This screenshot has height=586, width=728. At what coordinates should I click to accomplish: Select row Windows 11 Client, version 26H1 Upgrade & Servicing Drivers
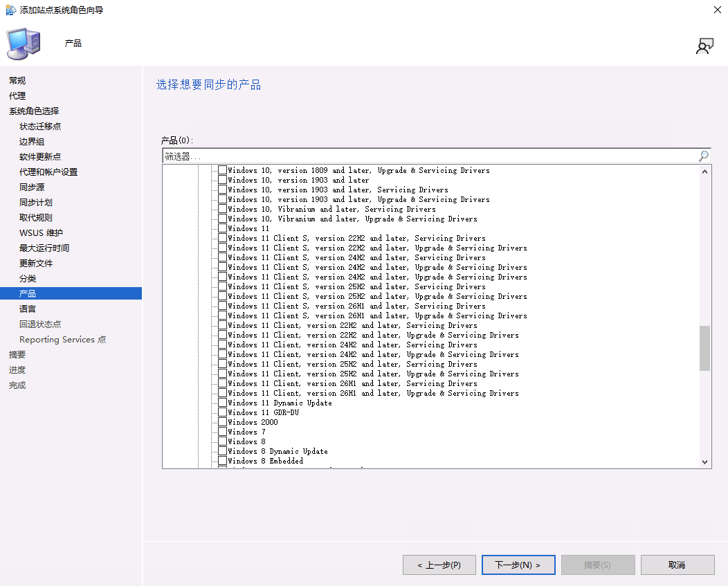click(373, 393)
